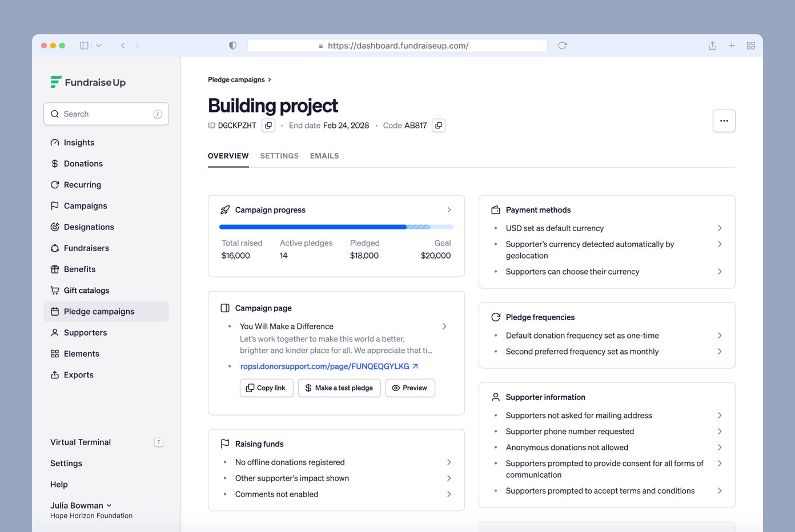Open USD set as default currency setting
795x532 pixels.
pos(607,228)
